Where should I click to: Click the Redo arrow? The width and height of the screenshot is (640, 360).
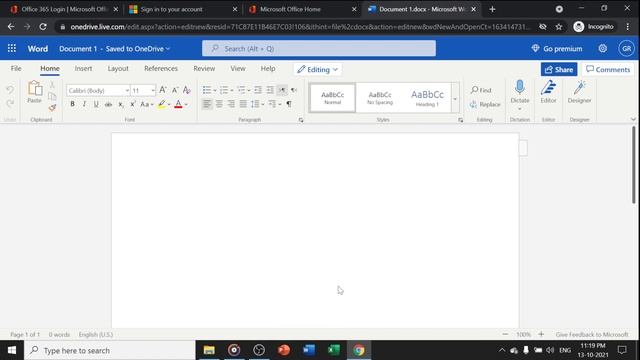point(10,104)
